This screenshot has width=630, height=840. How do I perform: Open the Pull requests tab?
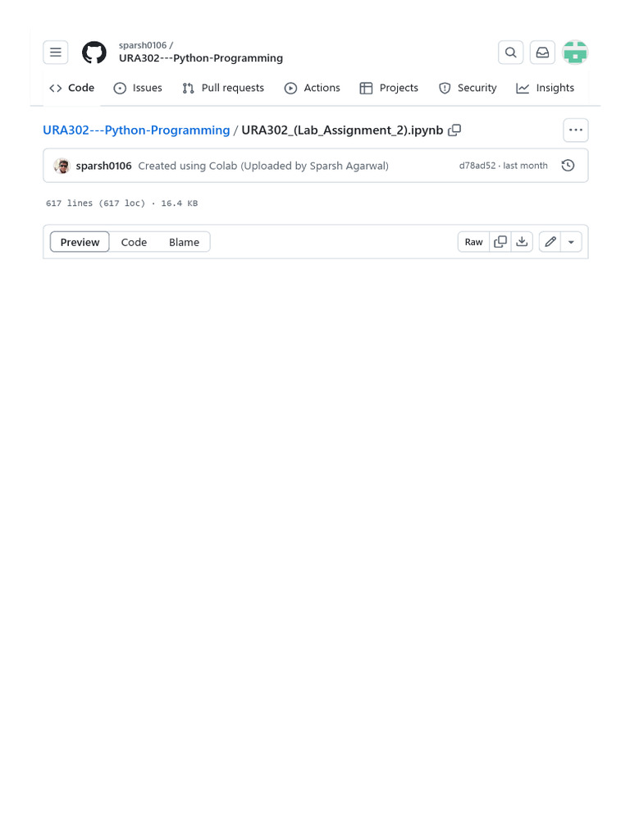tap(223, 88)
